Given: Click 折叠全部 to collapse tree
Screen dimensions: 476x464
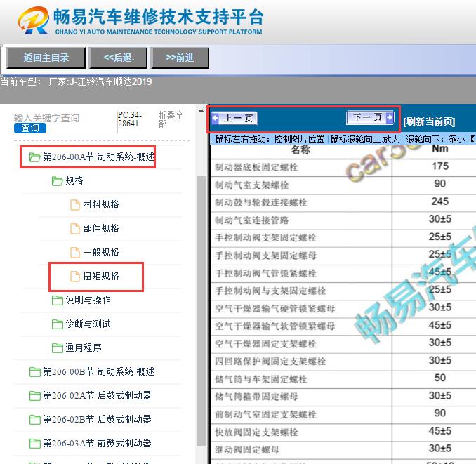Looking at the screenshot, I should pyautogui.click(x=171, y=119).
